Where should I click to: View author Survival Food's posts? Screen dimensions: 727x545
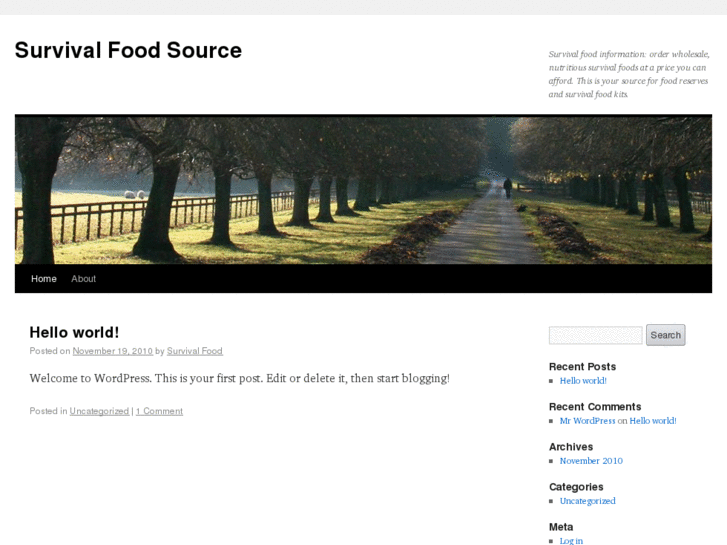[195, 351]
